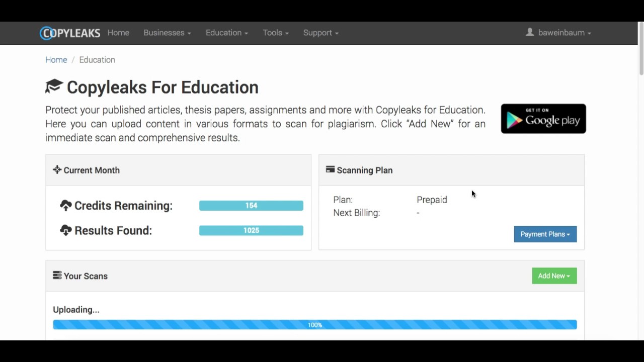Click the Google Play badge
The width and height of the screenshot is (644, 362).
click(543, 119)
